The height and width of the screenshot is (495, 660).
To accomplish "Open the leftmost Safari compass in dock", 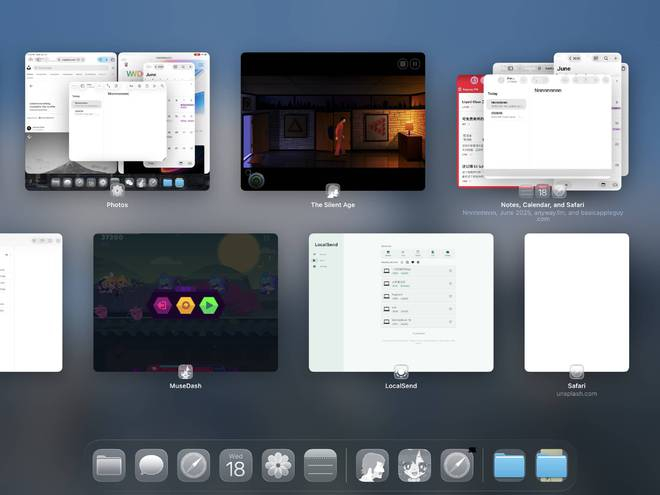I will tap(193, 465).
